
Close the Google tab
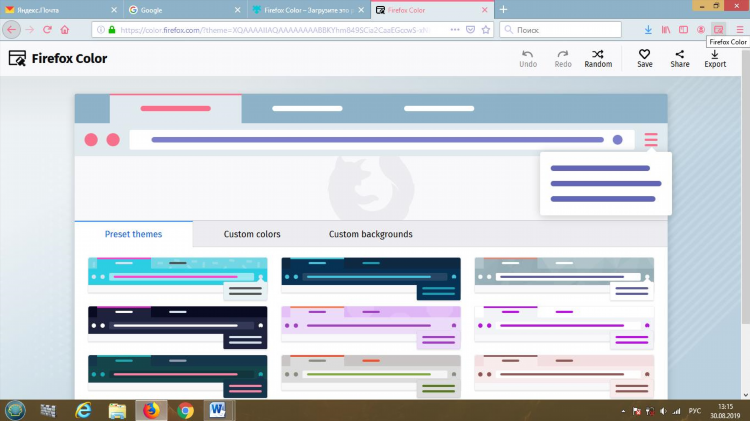point(238,10)
